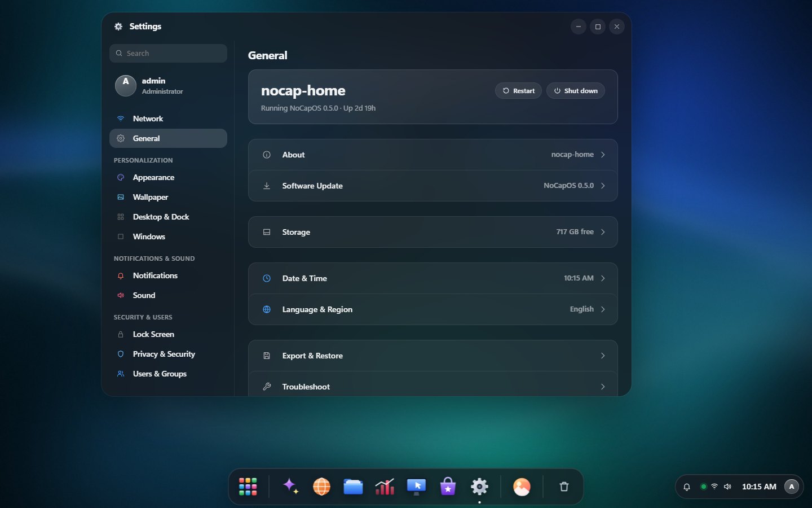This screenshot has height=508, width=812.
Task: Click the Settings search field
Action: [x=168, y=53]
